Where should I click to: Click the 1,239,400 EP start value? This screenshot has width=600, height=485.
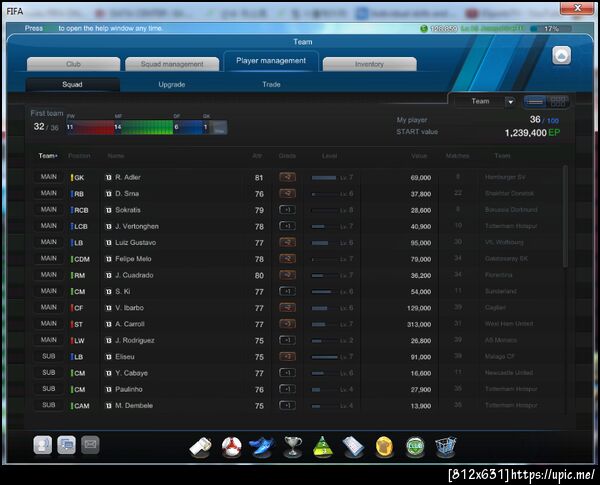[532, 133]
